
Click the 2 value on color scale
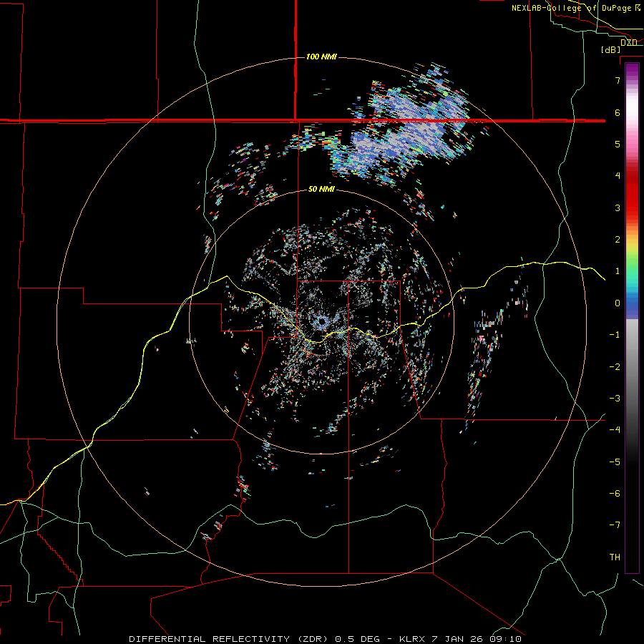coord(618,240)
